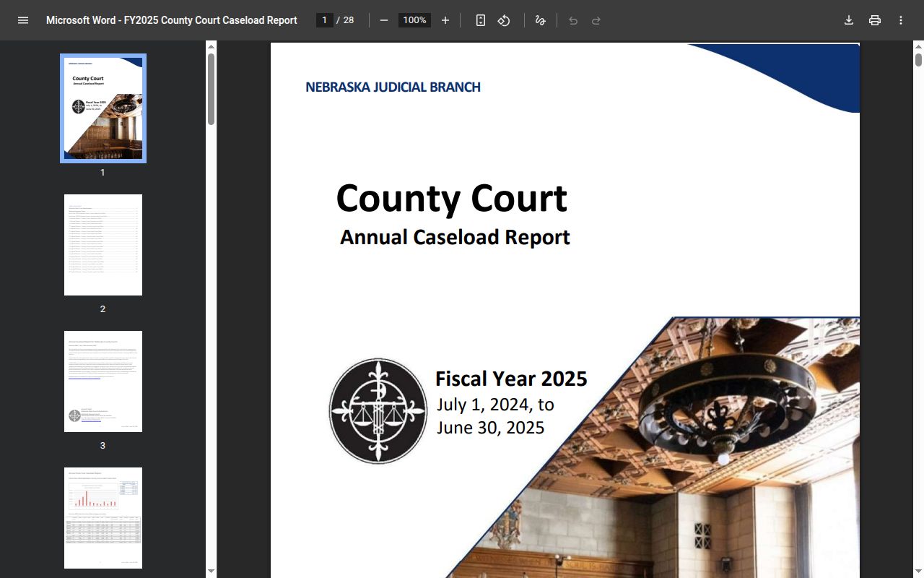The width and height of the screenshot is (924, 578).
Task: Click the Nebraska judicial seal logo
Action: coord(378,410)
